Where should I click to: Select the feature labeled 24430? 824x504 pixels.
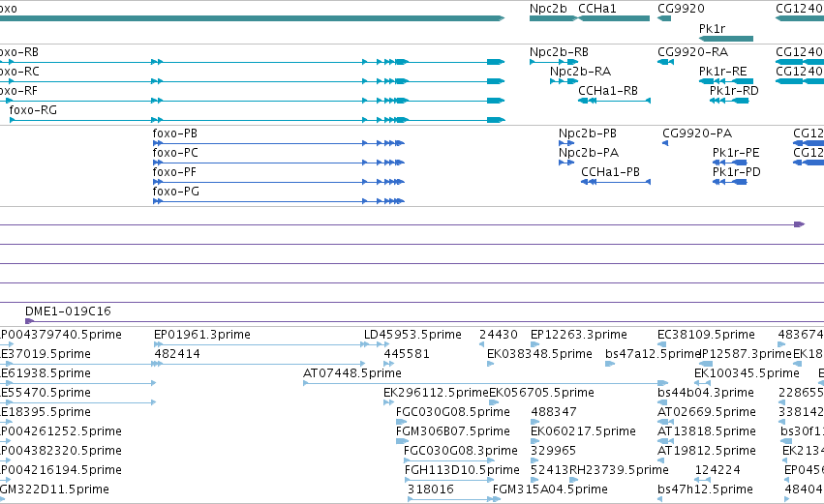(x=499, y=335)
